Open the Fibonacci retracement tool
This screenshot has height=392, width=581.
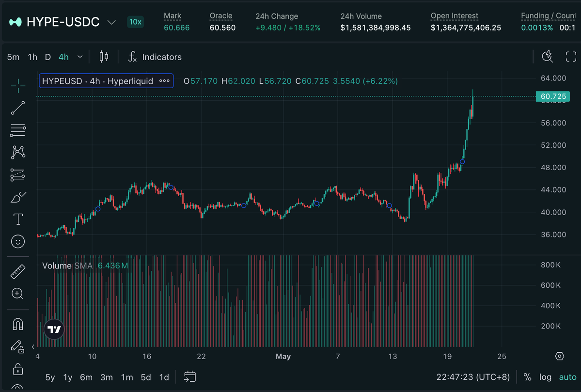coord(18,130)
